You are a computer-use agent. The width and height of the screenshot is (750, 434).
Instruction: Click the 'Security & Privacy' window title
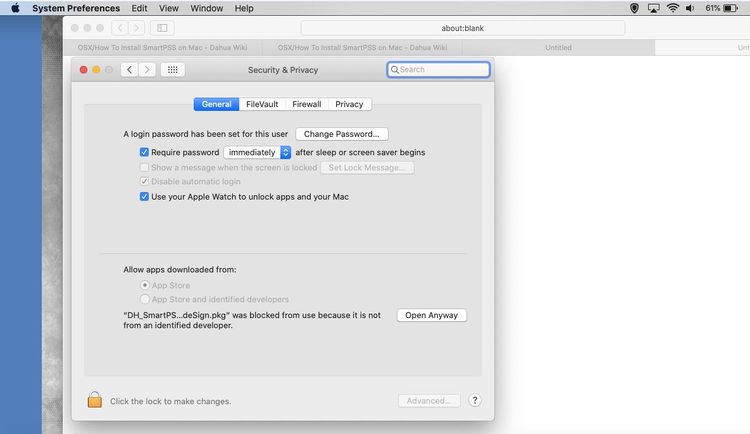[283, 70]
